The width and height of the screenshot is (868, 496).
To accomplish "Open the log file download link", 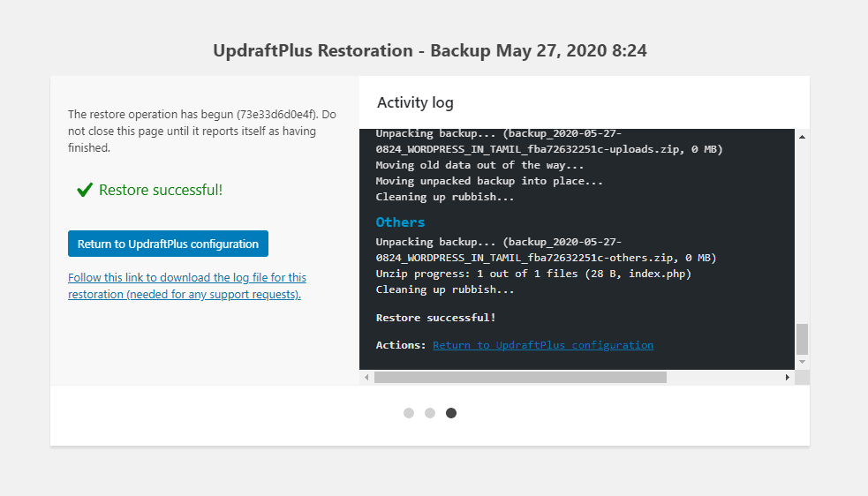I will click(187, 286).
